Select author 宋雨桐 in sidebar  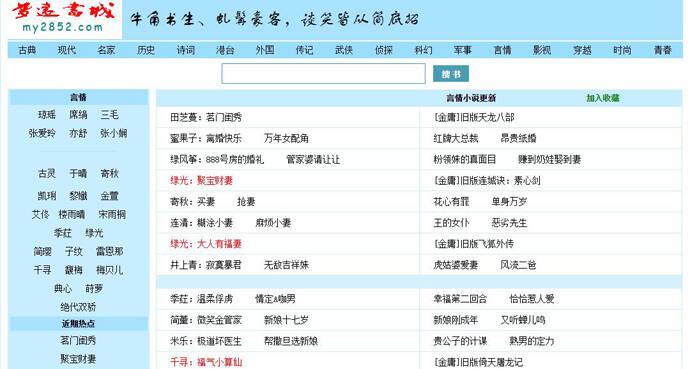point(112,215)
